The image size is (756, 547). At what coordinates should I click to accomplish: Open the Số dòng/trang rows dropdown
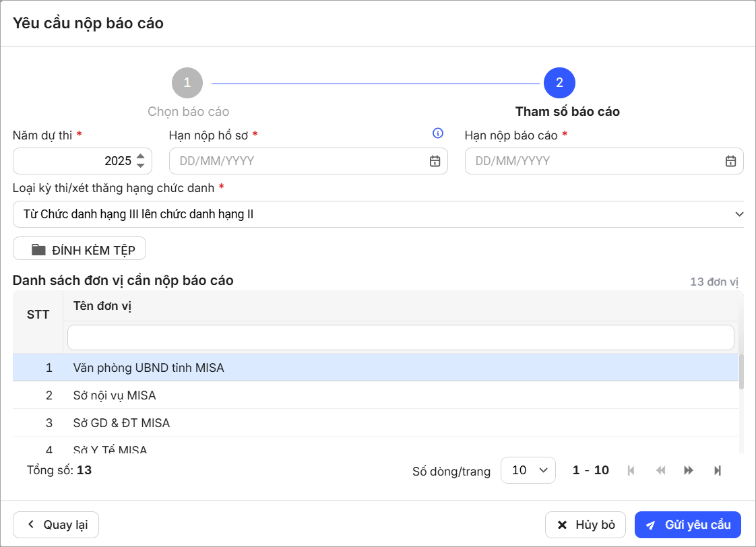pyautogui.click(x=528, y=470)
